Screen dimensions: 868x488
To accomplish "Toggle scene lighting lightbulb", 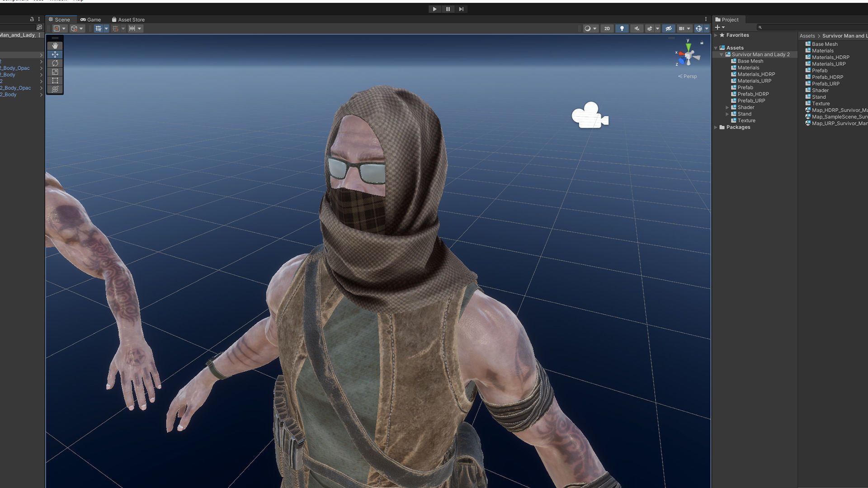I will point(622,28).
